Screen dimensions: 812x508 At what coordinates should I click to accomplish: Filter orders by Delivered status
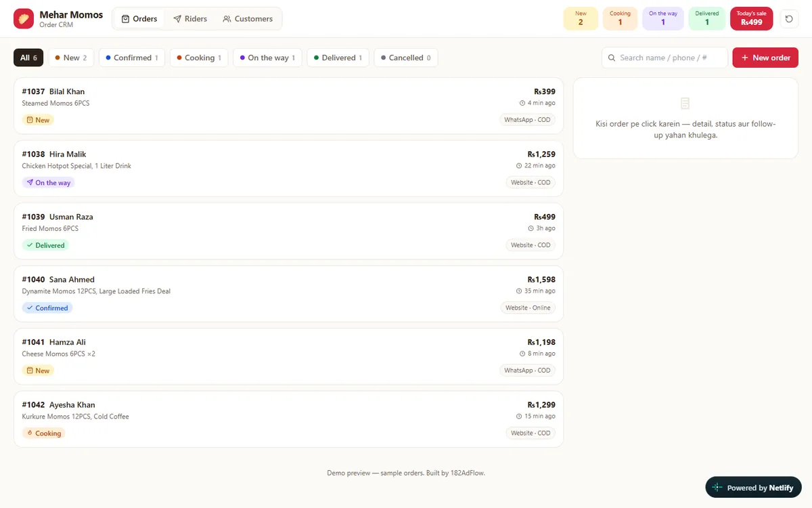tap(337, 58)
